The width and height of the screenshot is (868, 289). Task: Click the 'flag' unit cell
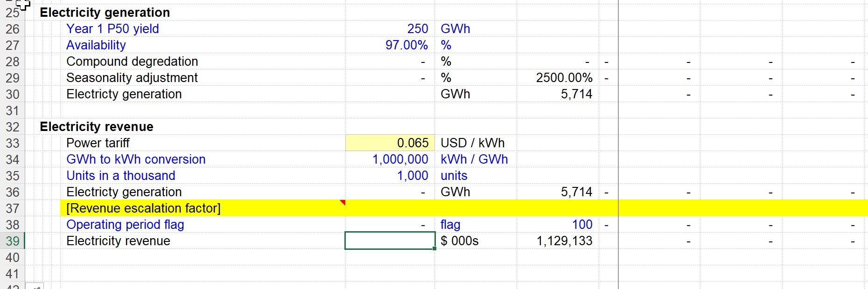pos(450,225)
